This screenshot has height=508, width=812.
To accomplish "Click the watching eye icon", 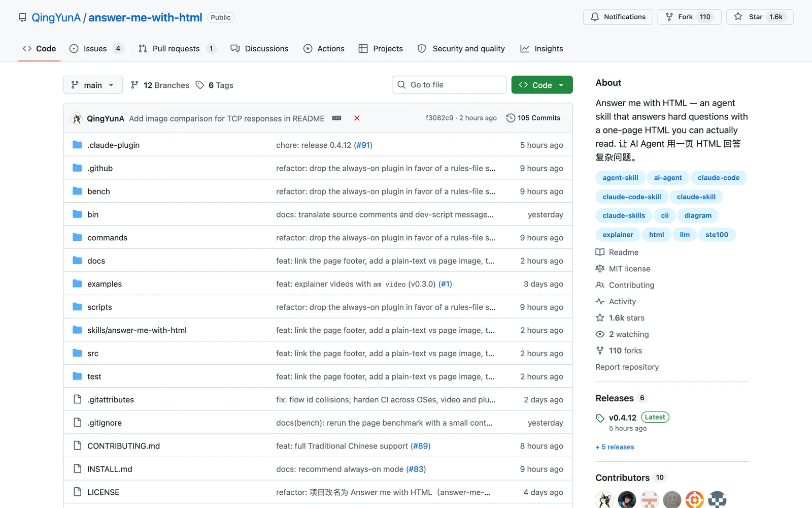I will (x=600, y=334).
